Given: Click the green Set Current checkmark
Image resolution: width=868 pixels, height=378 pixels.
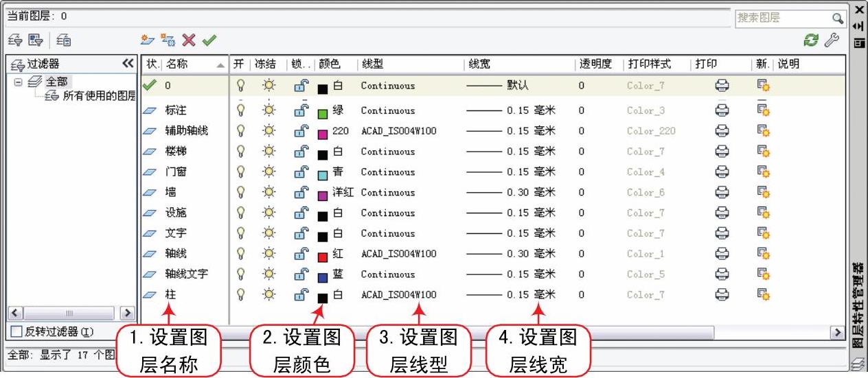Looking at the screenshot, I should (x=209, y=40).
